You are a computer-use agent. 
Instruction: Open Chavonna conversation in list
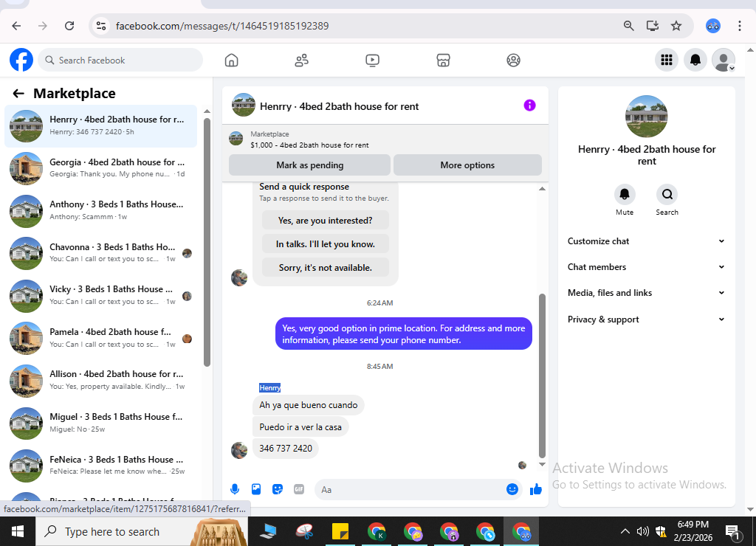100,253
